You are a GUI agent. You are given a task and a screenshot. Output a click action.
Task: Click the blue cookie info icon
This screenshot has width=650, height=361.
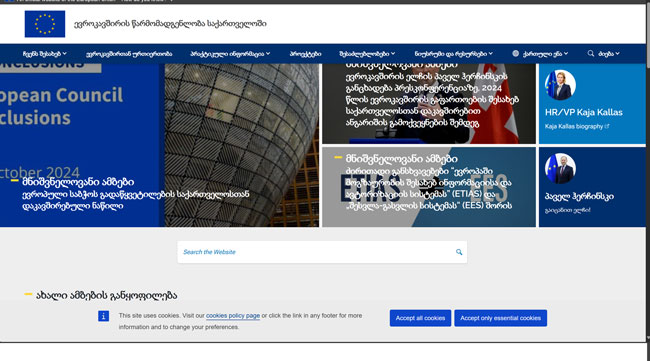coord(104,316)
